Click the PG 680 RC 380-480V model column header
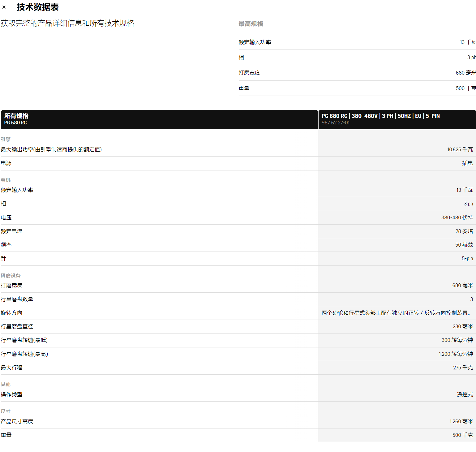Screen dimensions: 476x452 tap(381, 116)
